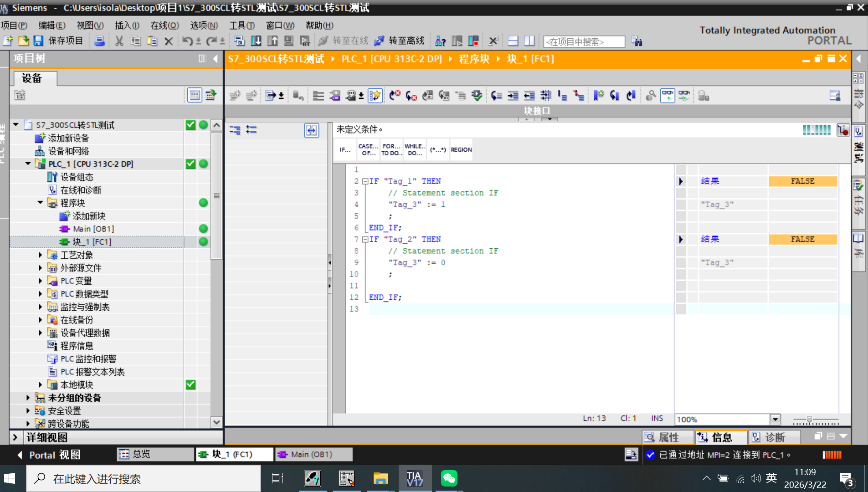The width and height of the screenshot is (868, 492).
Task: Switch to the 信息 tab
Action: 720,437
